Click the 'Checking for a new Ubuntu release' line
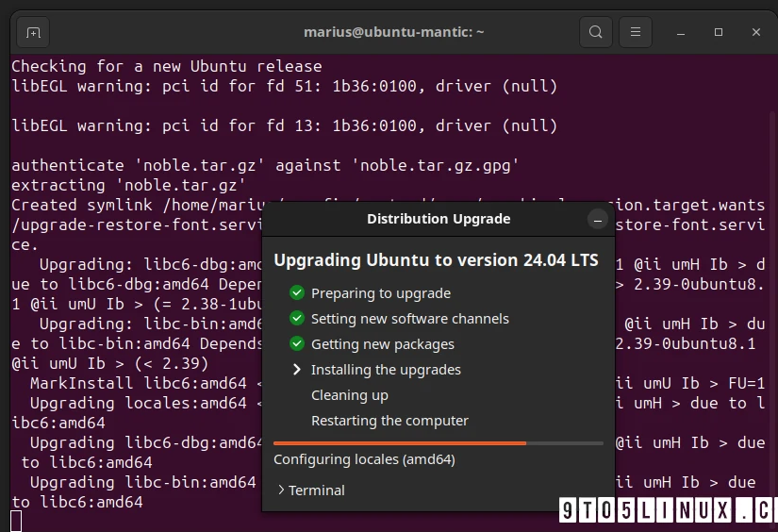 pos(167,66)
